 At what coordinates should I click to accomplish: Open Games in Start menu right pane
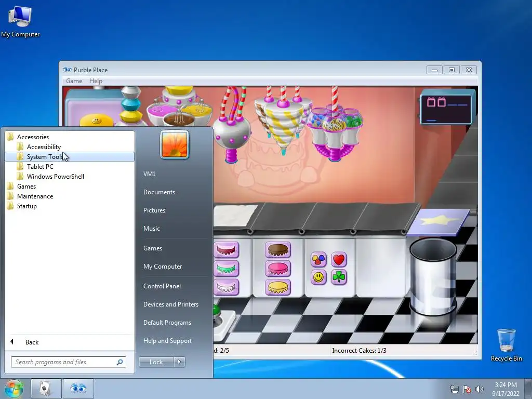tap(153, 248)
